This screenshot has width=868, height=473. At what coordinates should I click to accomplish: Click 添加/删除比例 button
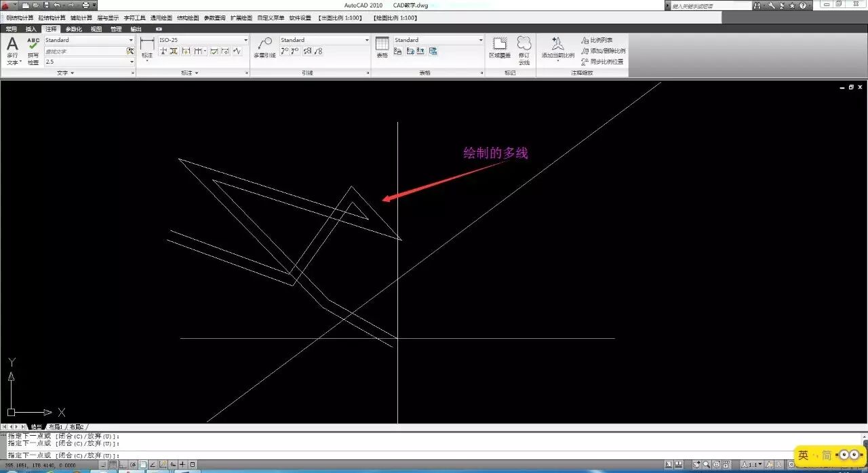(603, 51)
